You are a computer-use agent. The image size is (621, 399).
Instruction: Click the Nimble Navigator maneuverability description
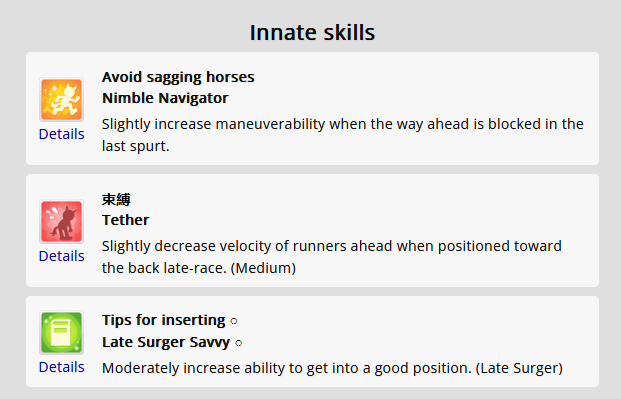point(343,135)
